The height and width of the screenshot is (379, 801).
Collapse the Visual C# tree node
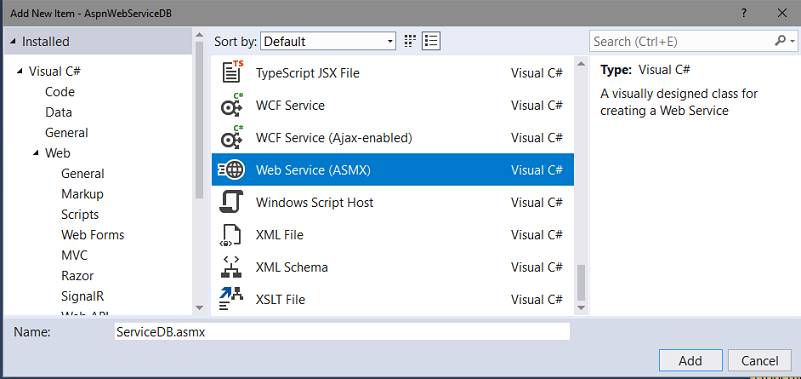(x=20, y=72)
